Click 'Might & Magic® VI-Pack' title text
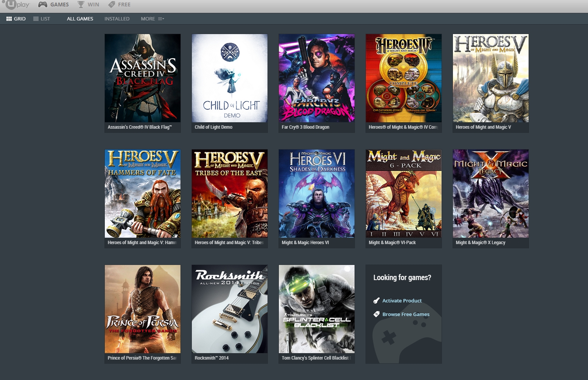The image size is (588, 380). pos(392,243)
